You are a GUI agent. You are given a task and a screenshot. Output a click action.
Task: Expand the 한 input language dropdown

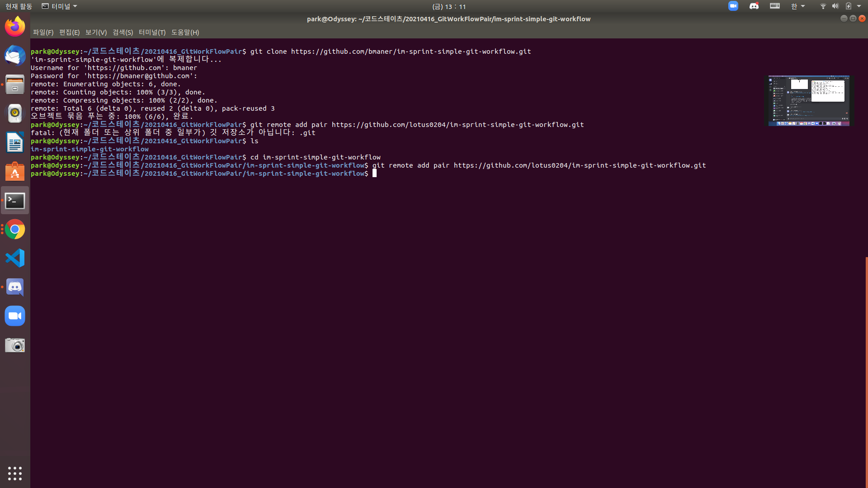[798, 6]
